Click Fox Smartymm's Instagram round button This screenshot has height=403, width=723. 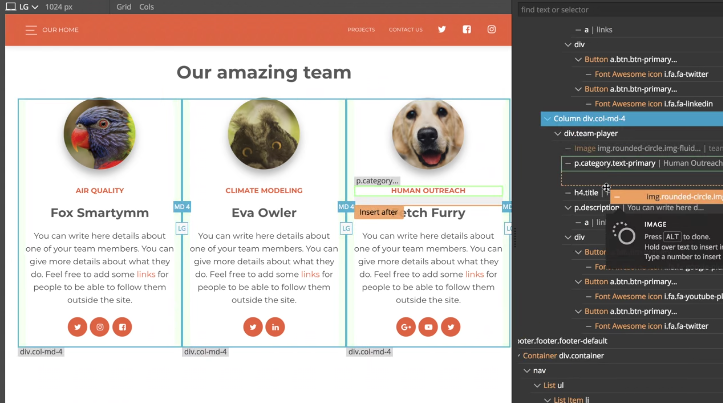(100, 327)
